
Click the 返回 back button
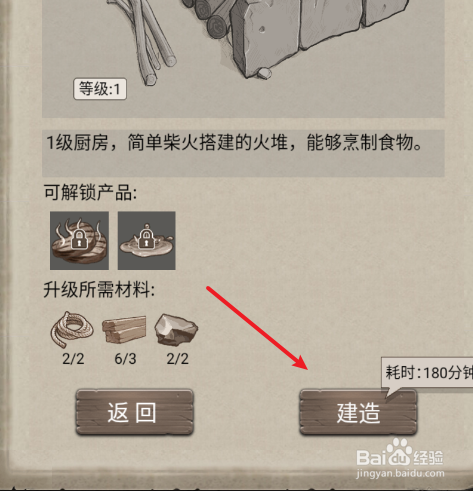134,412
